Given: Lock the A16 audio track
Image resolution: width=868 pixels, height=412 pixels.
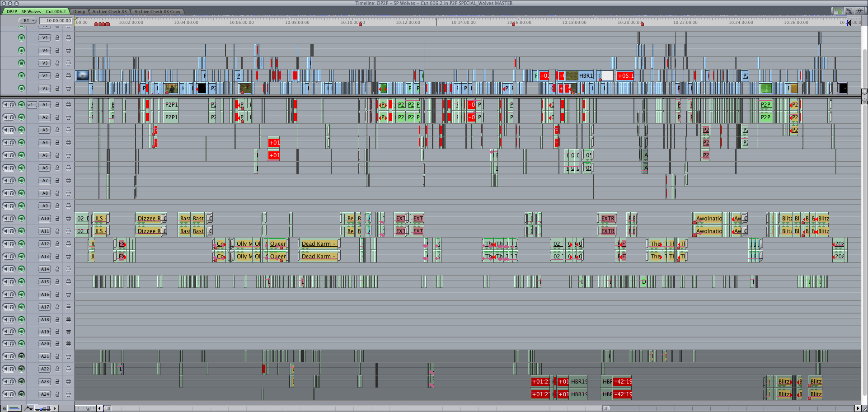Looking at the screenshot, I should (57, 295).
